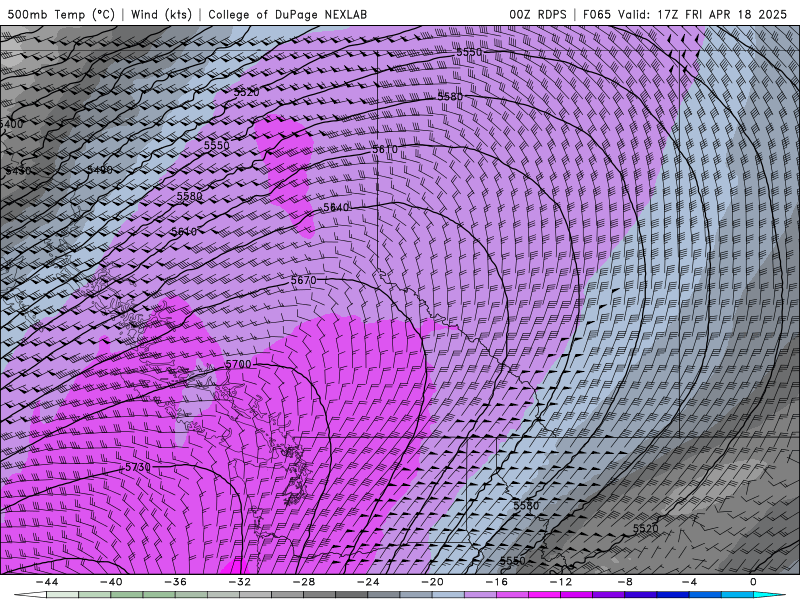This screenshot has width=800, height=600.
Task: Select the "Wind (kts)" header label
Action: 161,14
